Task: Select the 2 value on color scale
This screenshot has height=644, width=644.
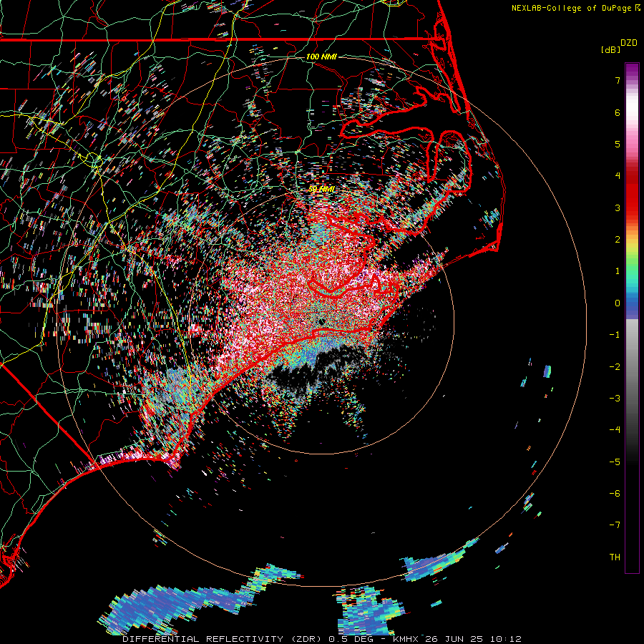Action: (618, 240)
